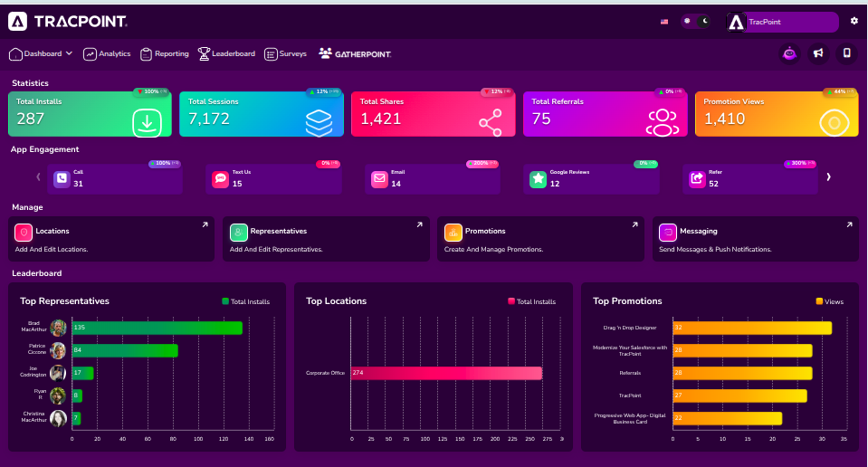Show previous App Engagement items
Viewport: 868px width, 467px height.
pyautogui.click(x=38, y=177)
